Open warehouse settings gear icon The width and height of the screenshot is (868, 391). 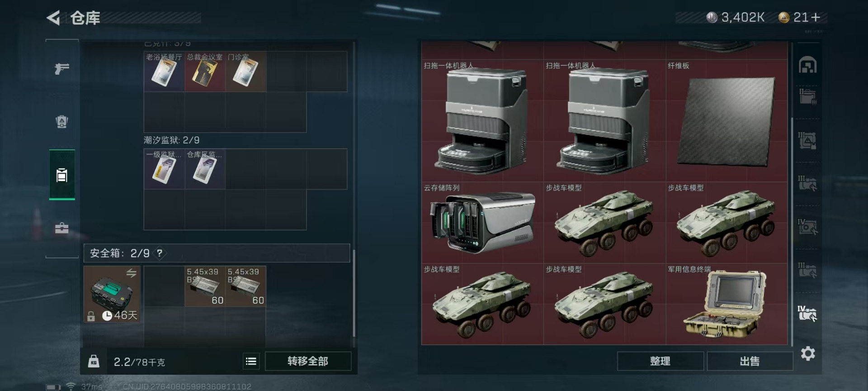tap(808, 353)
